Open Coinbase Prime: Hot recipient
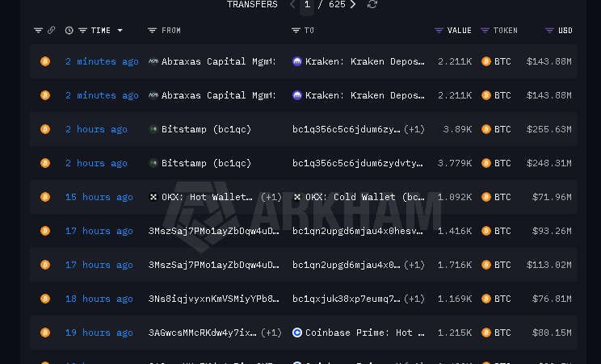 click(365, 333)
